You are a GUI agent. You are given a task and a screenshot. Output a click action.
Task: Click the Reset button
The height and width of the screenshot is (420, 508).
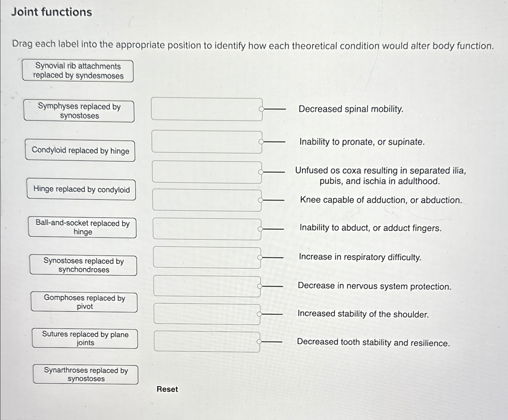[x=167, y=390]
